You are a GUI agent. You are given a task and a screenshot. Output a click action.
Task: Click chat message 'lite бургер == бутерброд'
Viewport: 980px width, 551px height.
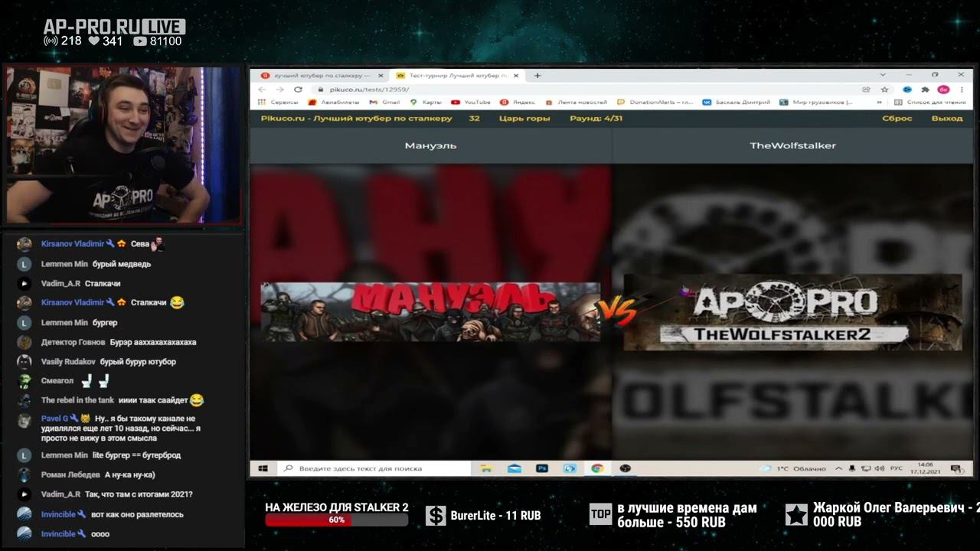tap(136, 455)
